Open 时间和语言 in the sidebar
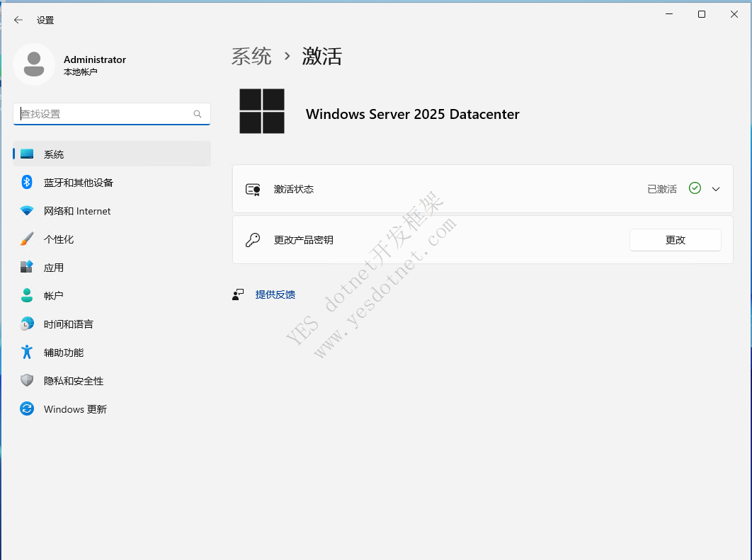The height and width of the screenshot is (560, 752). point(112,324)
